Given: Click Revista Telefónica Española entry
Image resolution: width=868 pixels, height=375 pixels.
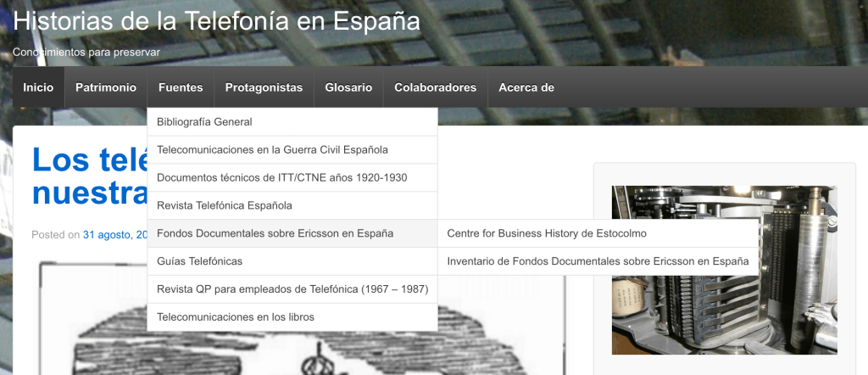Looking at the screenshot, I should click(225, 205).
